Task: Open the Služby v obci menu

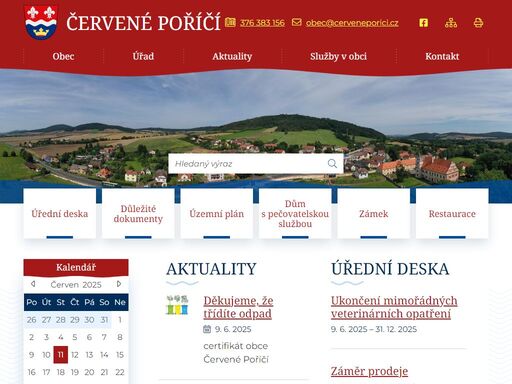Action: [338, 56]
